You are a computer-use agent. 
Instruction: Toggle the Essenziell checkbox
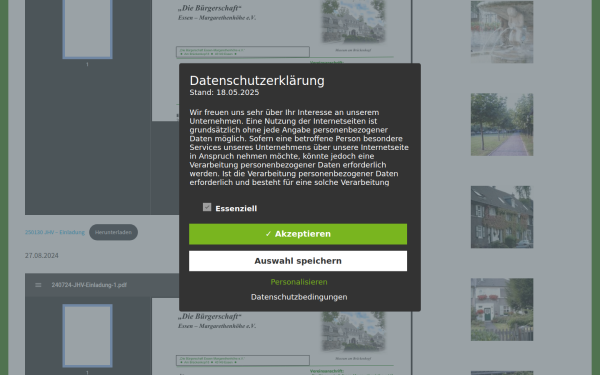207,207
